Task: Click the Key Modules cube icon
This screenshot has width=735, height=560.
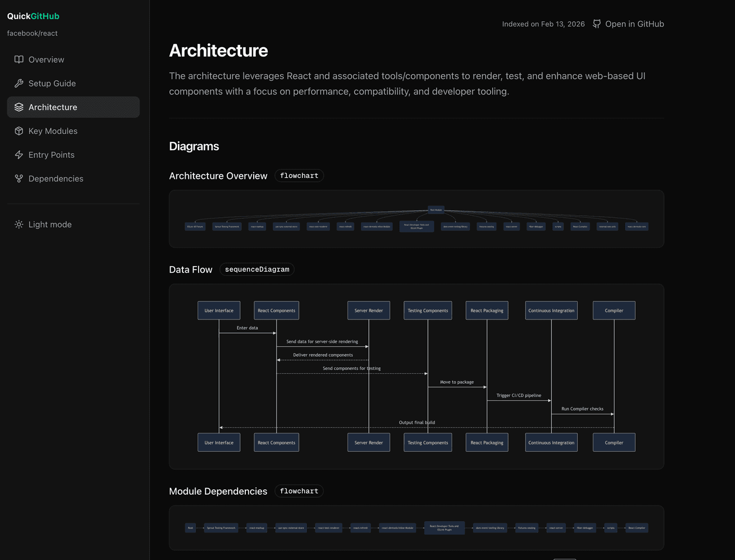Action: 19,131
